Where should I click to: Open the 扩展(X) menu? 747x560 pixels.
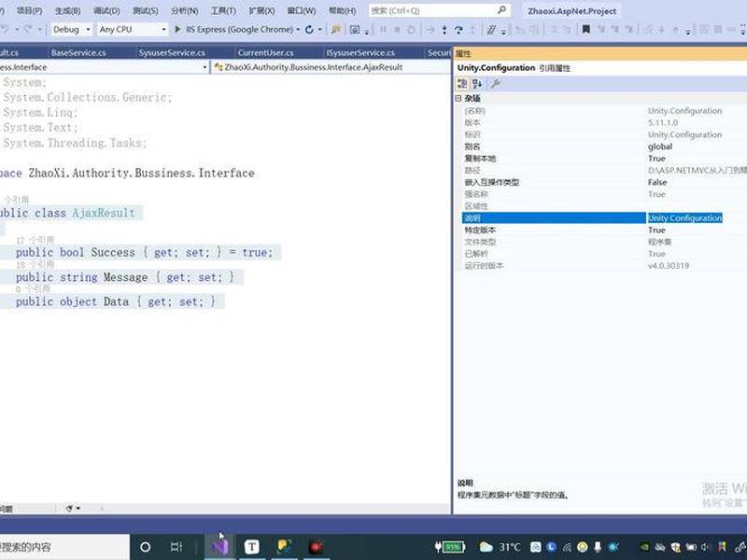pos(261,10)
